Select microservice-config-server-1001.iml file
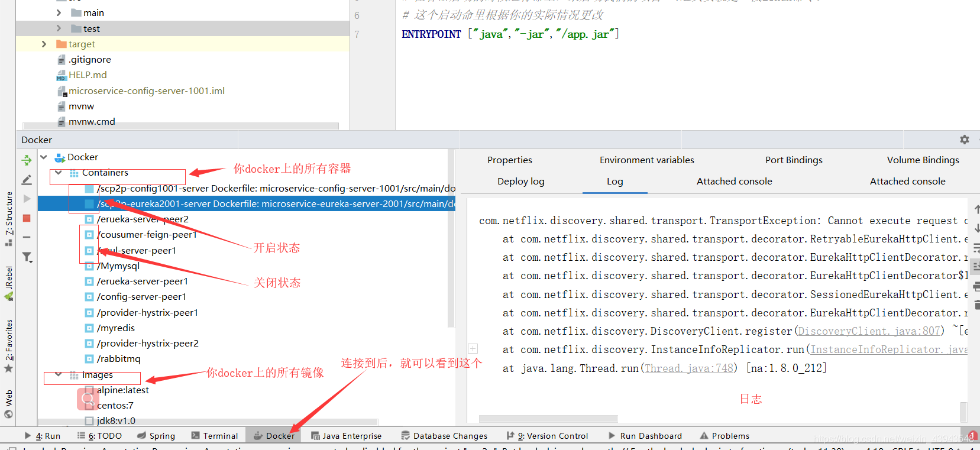 point(147,91)
